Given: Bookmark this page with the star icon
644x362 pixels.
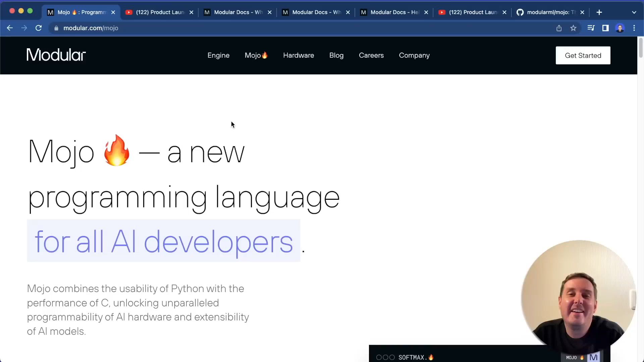Looking at the screenshot, I should (573, 28).
